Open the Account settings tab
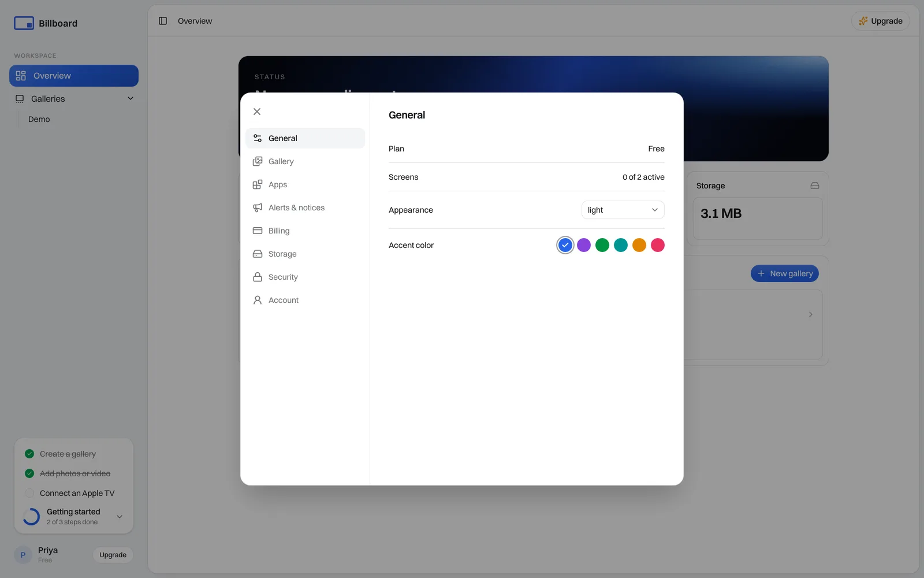Image resolution: width=924 pixels, height=578 pixels. [x=305, y=300]
